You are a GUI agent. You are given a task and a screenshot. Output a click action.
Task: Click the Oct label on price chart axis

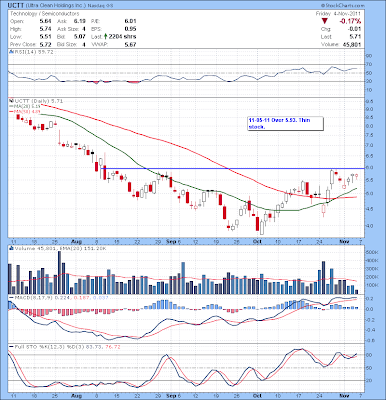pyautogui.click(x=256, y=242)
